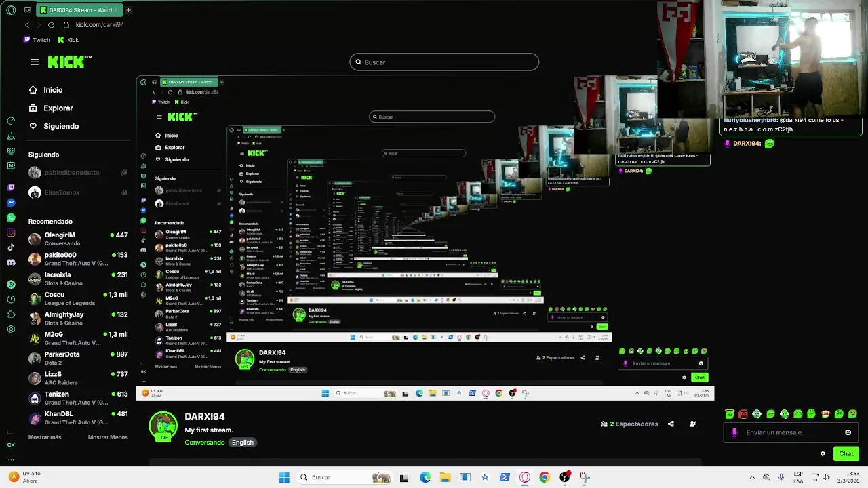Open File Explorer from the taskbar

click(x=445, y=477)
